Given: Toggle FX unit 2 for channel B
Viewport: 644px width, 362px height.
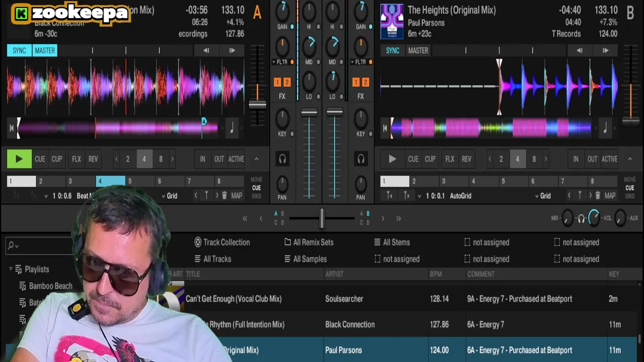Looking at the screenshot, I should (365, 82).
